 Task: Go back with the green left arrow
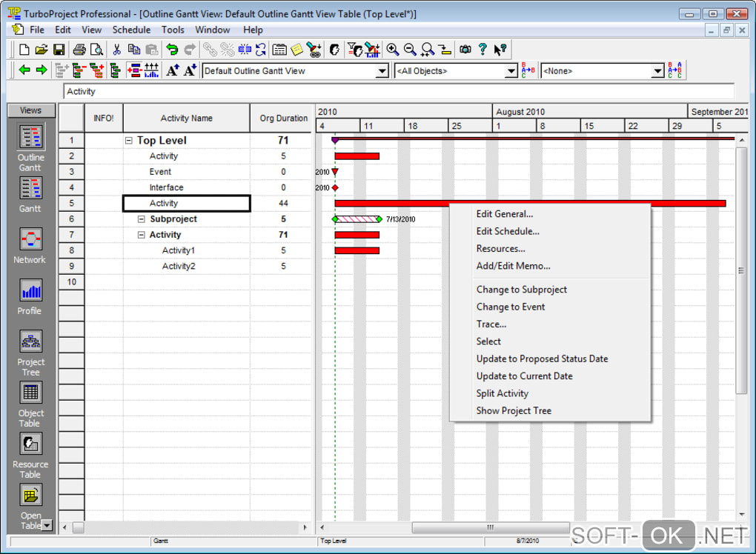point(24,70)
